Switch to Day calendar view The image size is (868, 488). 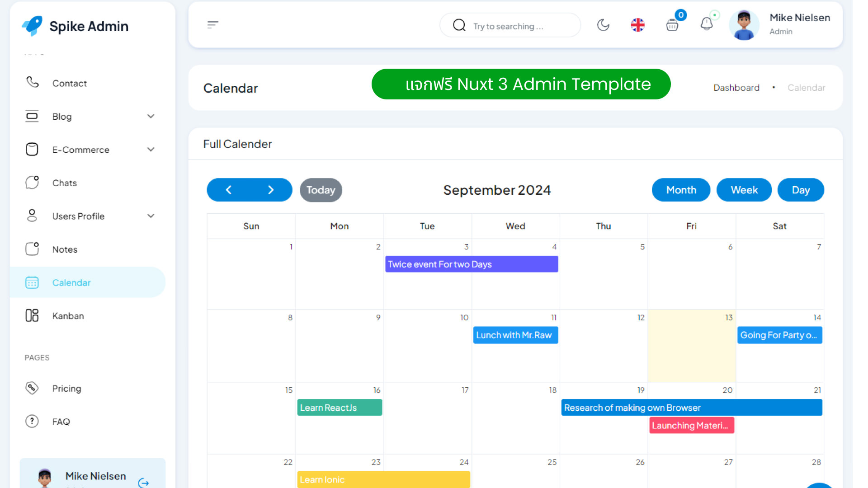(801, 189)
